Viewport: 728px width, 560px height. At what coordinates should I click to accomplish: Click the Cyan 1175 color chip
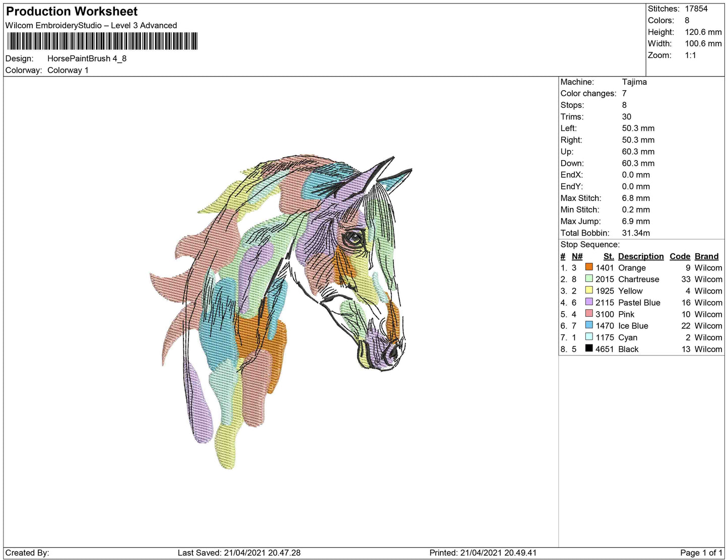coord(588,337)
